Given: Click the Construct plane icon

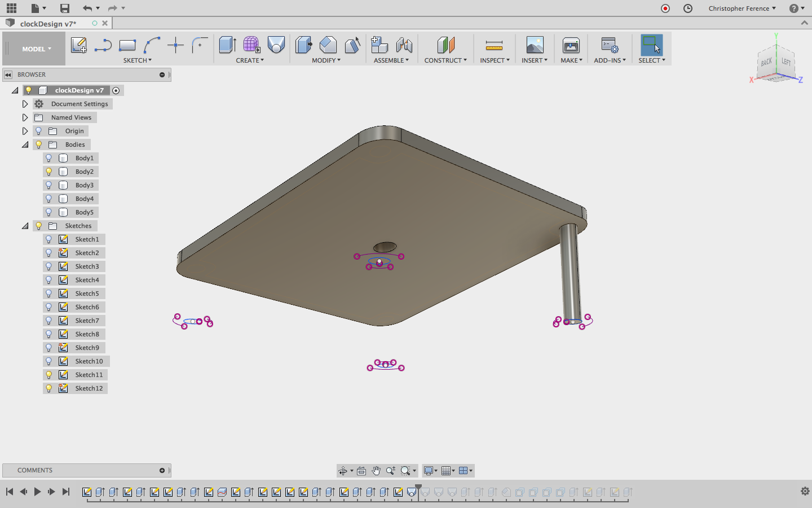Looking at the screenshot, I should (445, 45).
